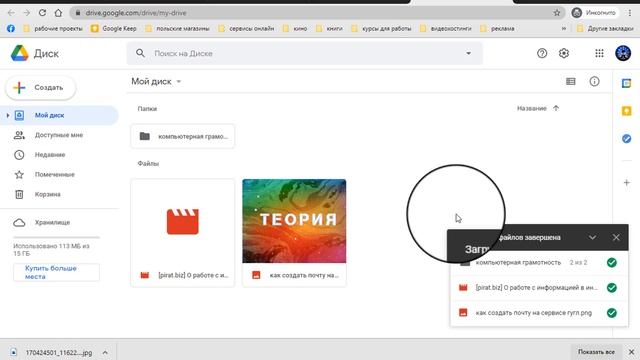Open the Google apps grid icon
The image size is (640, 360).
599,53
